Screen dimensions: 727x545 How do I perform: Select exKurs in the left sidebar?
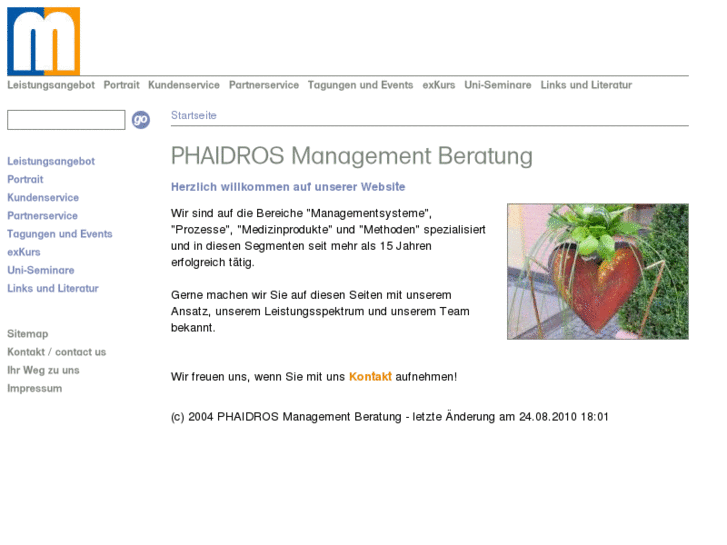(x=24, y=251)
